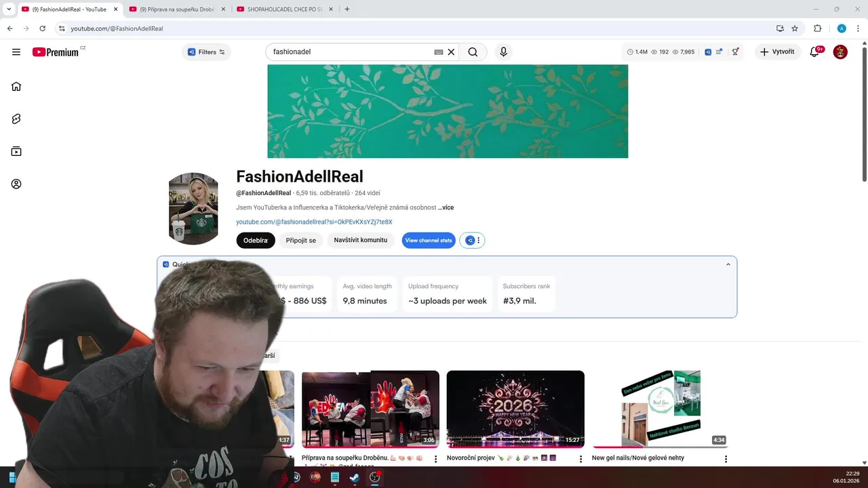Open the Home icon in sidebar

click(x=16, y=86)
